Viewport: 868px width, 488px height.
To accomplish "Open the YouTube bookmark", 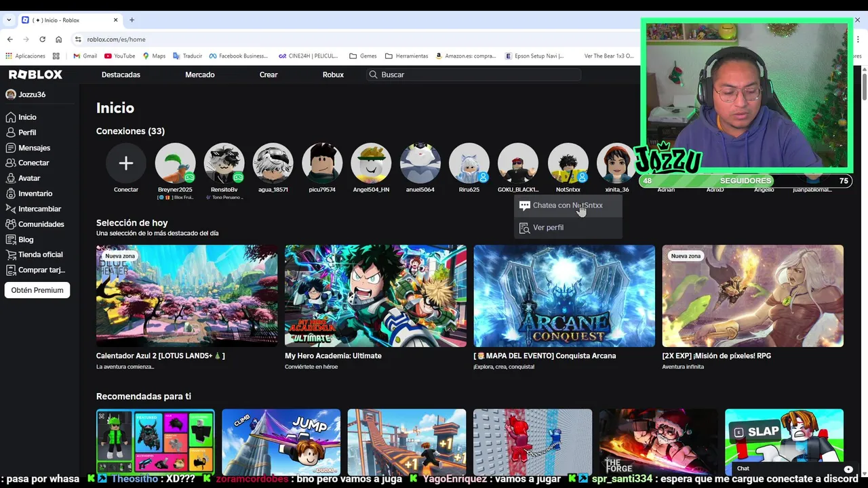I will [x=119, y=56].
